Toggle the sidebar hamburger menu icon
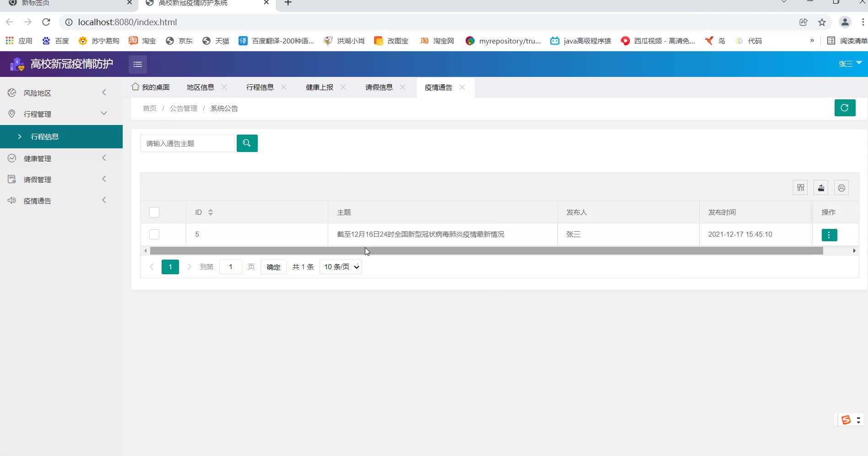The width and height of the screenshot is (868, 456). click(x=138, y=65)
